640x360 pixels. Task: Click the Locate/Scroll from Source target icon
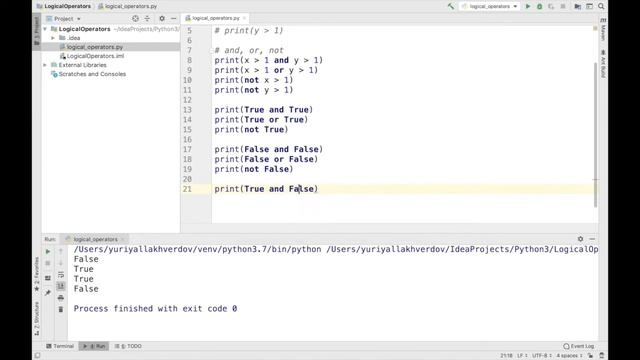(x=136, y=18)
